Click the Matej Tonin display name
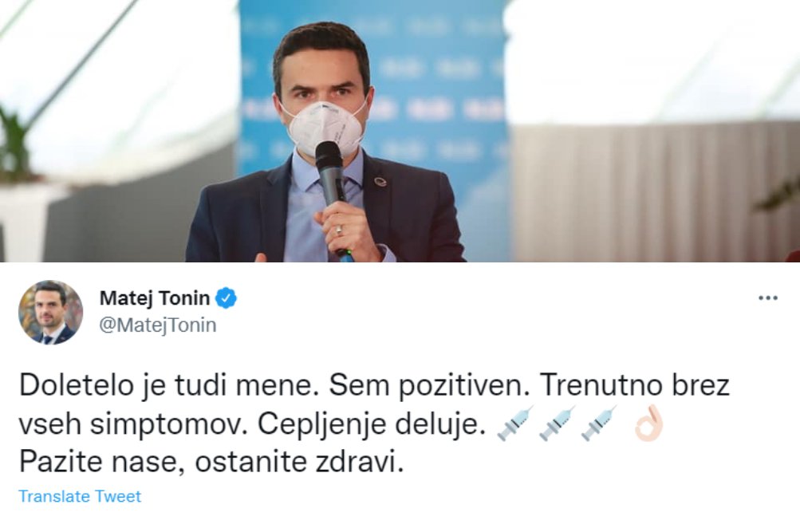800x532 pixels. click(155, 298)
